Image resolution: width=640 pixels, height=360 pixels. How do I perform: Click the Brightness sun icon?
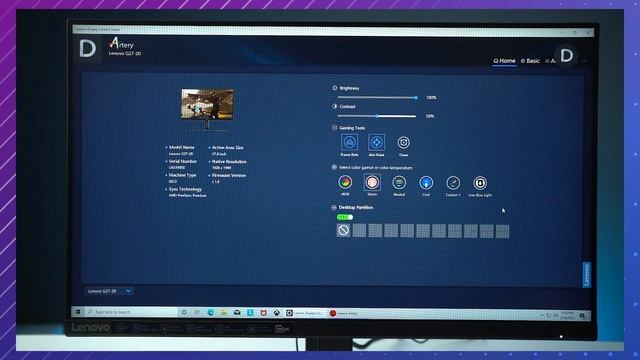pyautogui.click(x=335, y=88)
